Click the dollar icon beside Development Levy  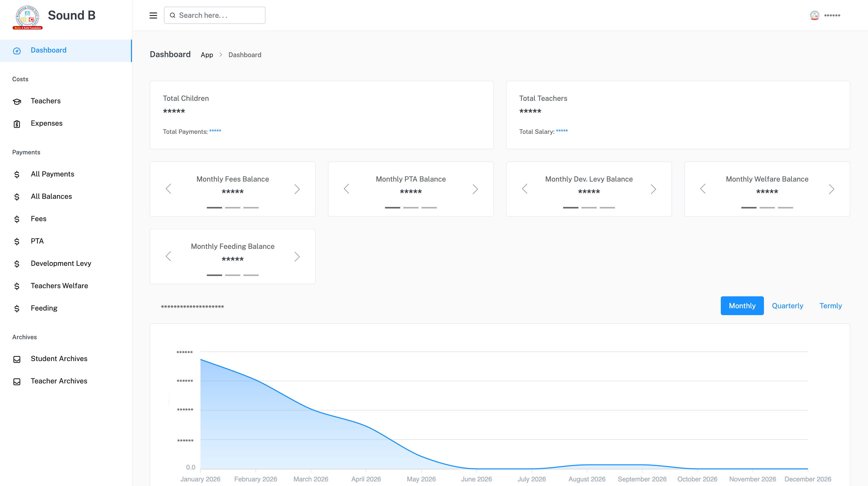(17, 264)
